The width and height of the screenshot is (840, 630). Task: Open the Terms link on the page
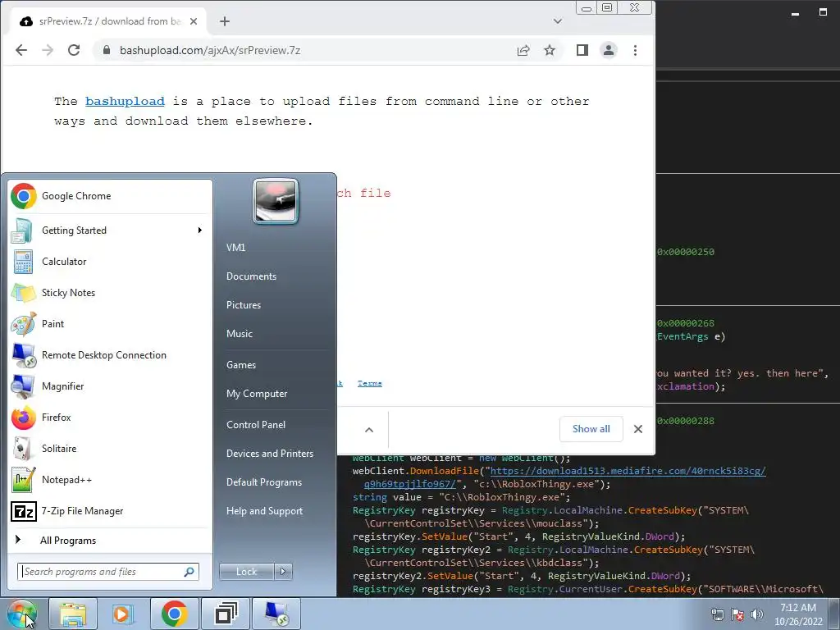370,384
